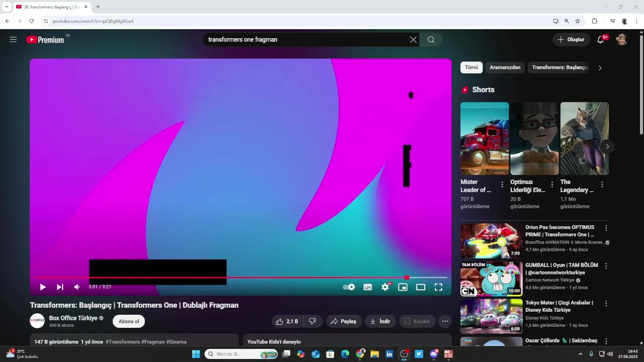Click the Abone ol subscribe button
Screen dimensions: 644x362
[129, 321]
